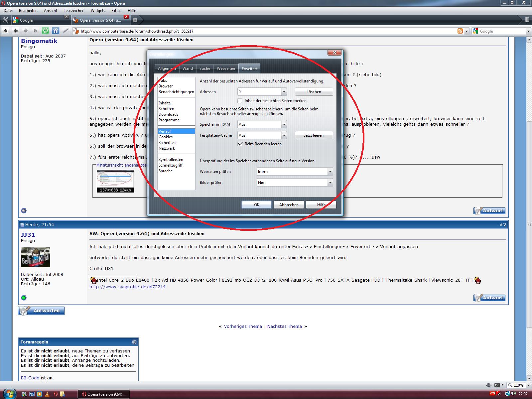This screenshot has width=532, height=399.
Task: Open the attached screenshot thumbnail
Action: click(115, 181)
